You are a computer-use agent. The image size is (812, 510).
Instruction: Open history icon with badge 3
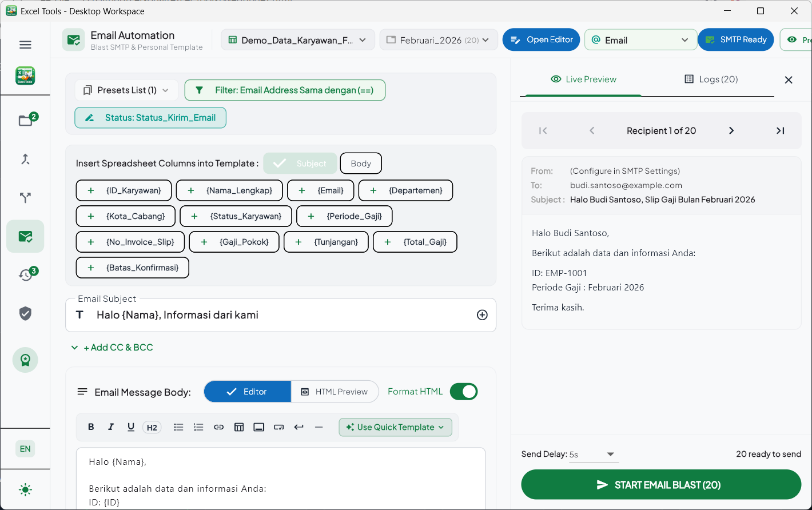pos(26,274)
